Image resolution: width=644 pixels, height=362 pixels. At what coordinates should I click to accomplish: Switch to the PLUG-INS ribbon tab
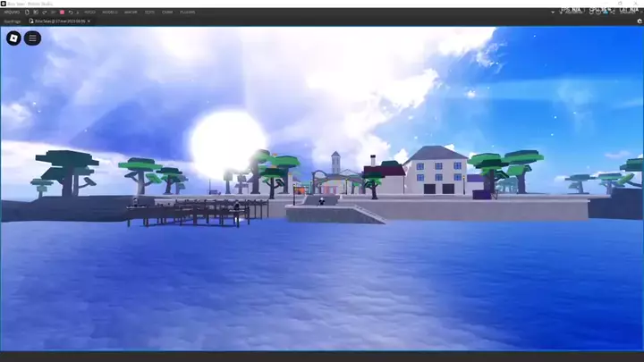tap(188, 12)
